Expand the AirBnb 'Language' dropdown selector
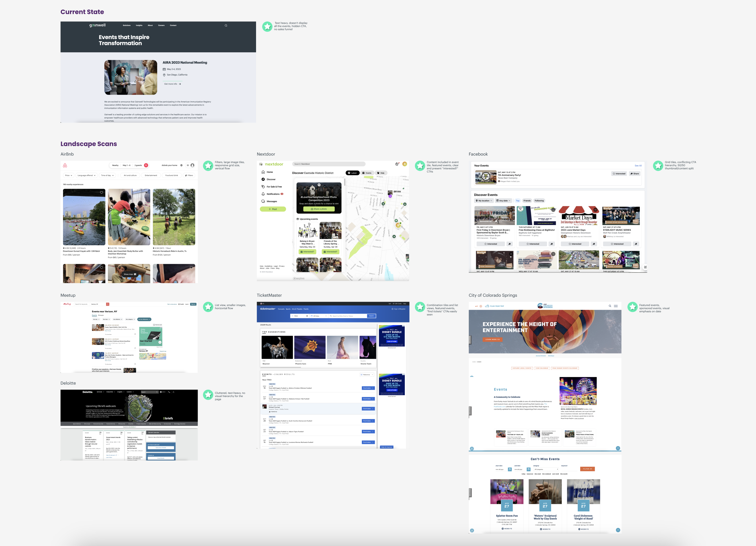 (87, 175)
